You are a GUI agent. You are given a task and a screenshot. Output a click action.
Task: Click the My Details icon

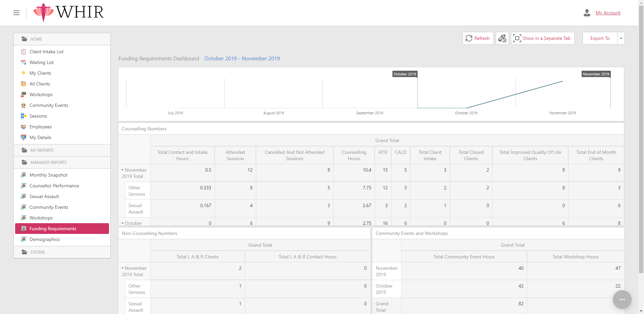point(23,137)
